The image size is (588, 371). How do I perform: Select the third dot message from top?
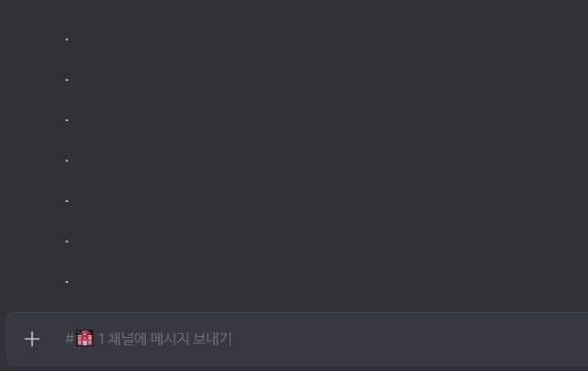tap(67, 120)
